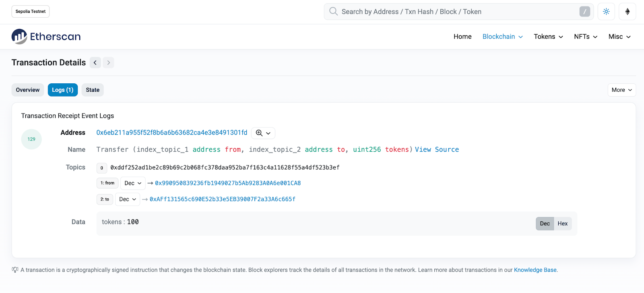This screenshot has height=293, width=644.
Task: Click the slash shortcut key badge
Action: pos(584,12)
